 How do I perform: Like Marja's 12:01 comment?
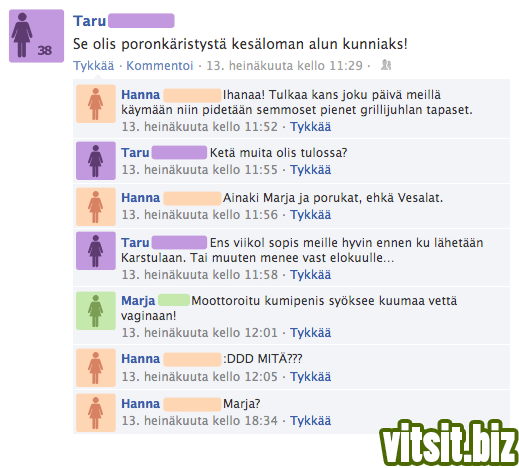(x=310, y=333)
